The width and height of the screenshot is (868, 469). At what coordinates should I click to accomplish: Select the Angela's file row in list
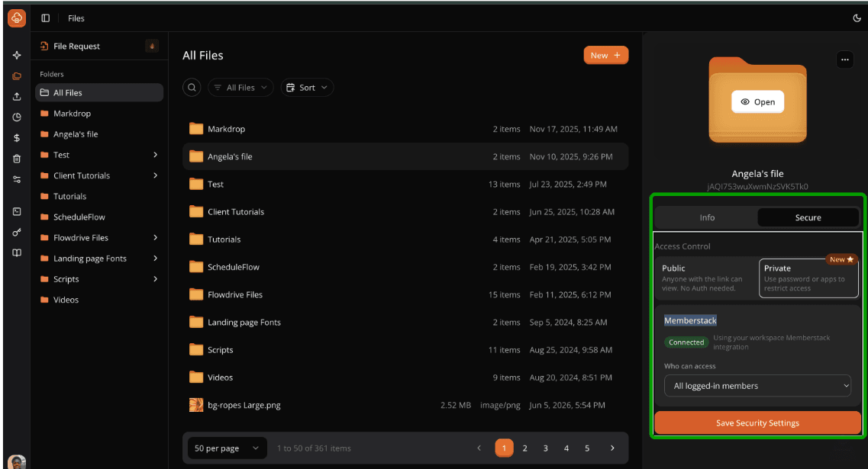coord(405,156)
